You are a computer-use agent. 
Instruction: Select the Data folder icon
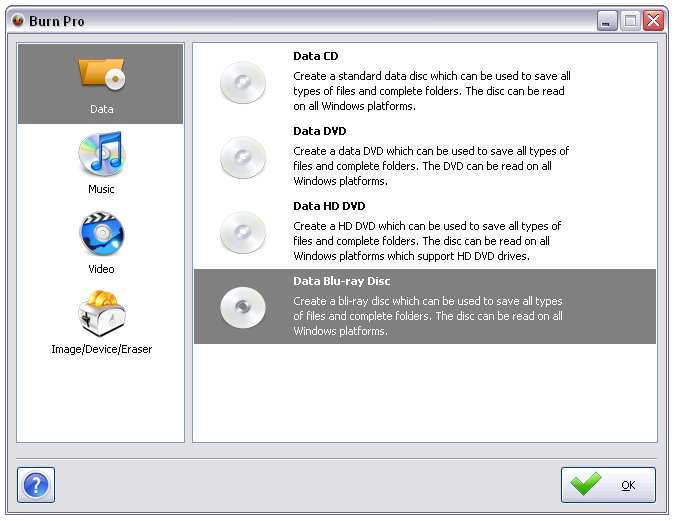pyautogui.click(x=102, y=74)
